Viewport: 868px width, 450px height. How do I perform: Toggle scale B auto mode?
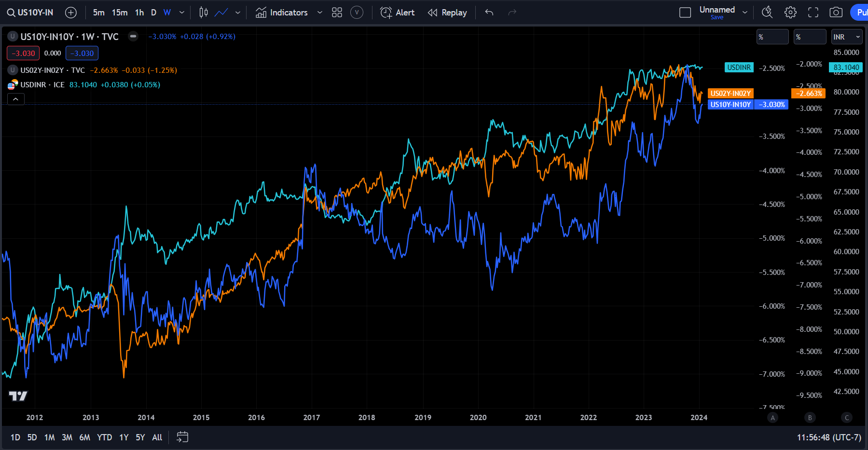[810, 418]
